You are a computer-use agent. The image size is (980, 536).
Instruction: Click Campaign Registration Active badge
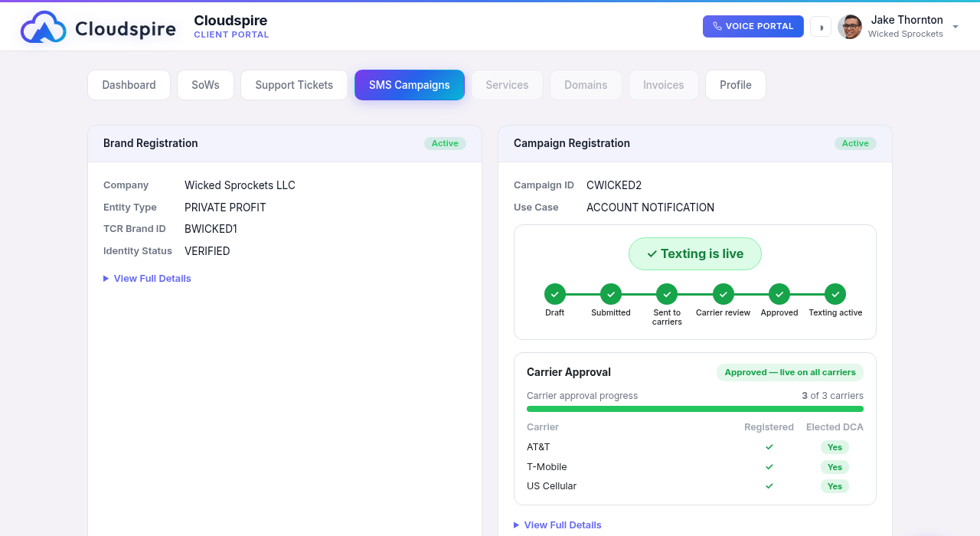point(855,143)
